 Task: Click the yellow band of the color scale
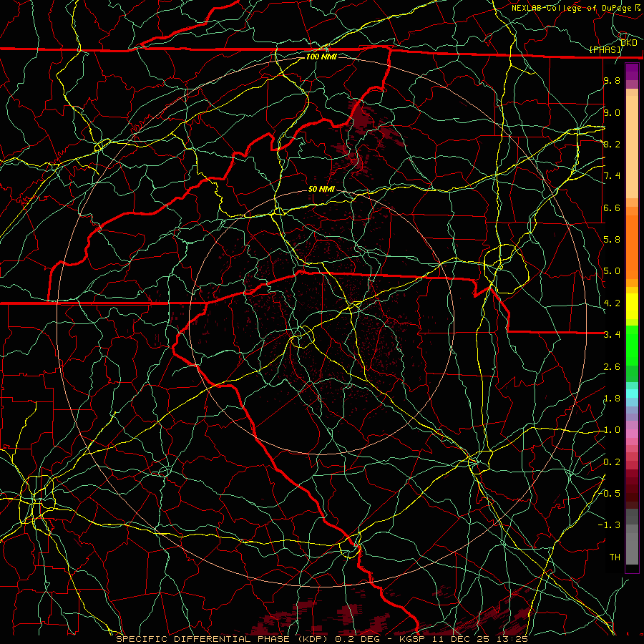coord(632,306)
